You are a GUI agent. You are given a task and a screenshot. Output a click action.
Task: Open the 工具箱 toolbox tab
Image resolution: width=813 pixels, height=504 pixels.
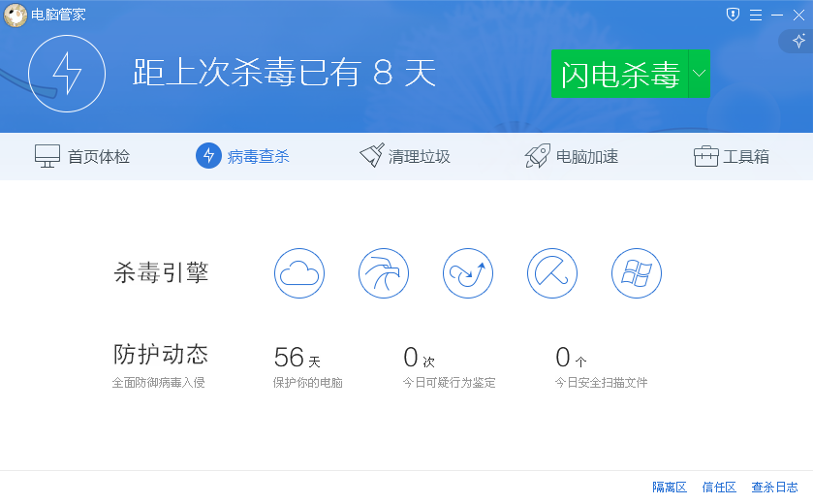point(732,156)
